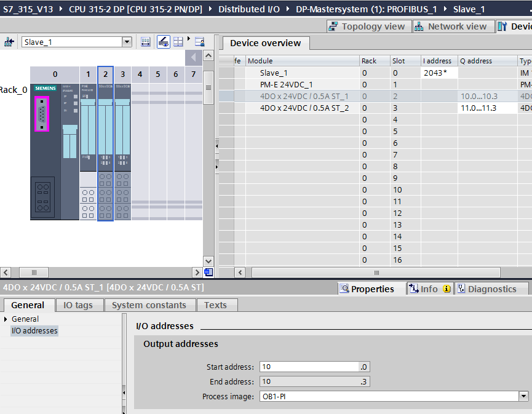Expand the small toolbar overflow arrow
The image size is (532, 414).
[189, 38]
